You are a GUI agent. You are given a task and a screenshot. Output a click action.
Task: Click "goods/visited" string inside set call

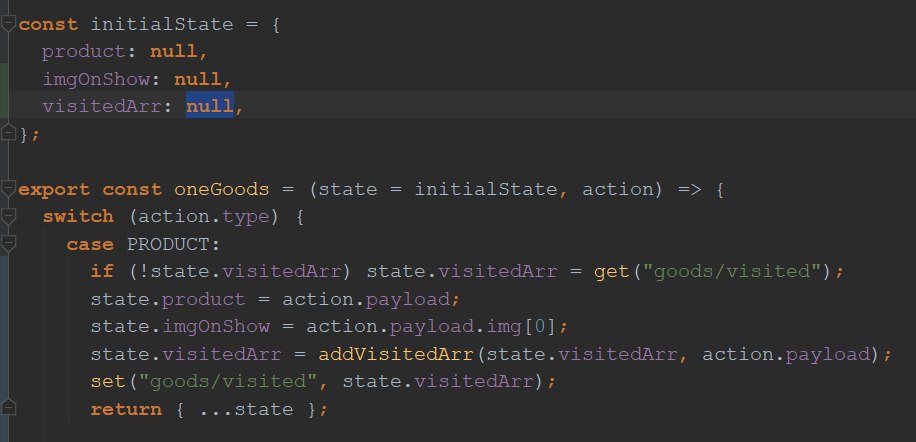(x=227, y=381)
